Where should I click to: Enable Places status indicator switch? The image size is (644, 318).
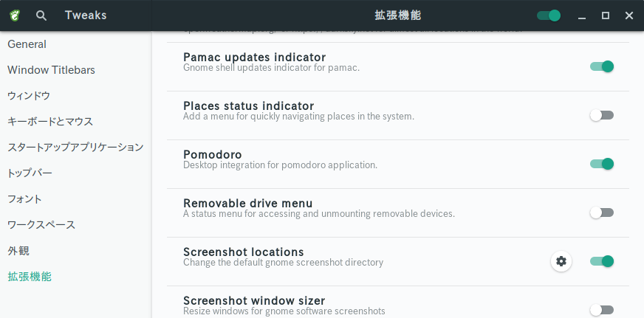(x=602, y=115)
